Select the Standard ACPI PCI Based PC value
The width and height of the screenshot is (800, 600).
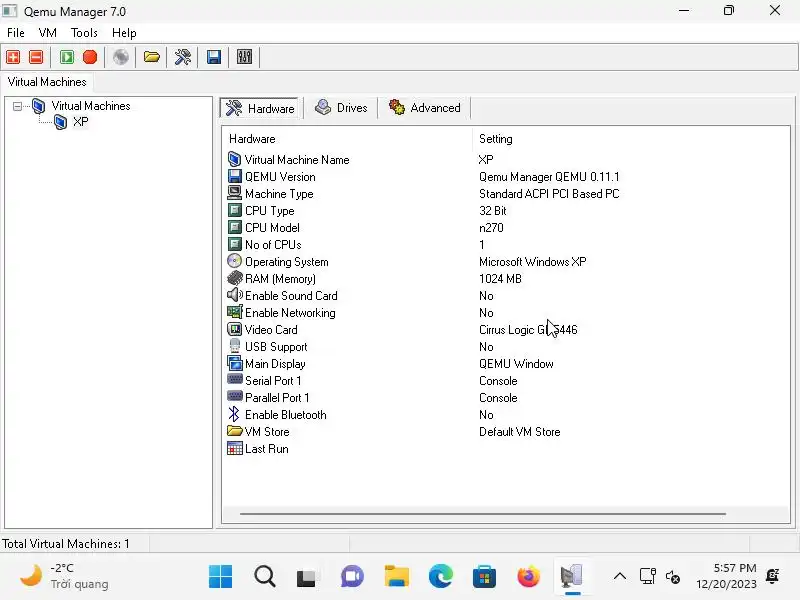[x=549, y=194]
